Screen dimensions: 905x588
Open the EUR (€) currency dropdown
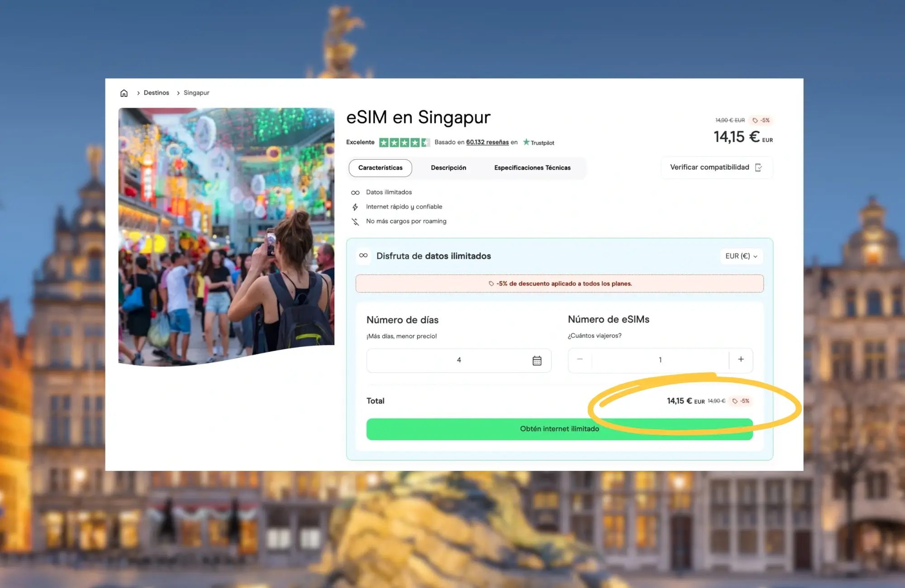click(x=741, y=256)
